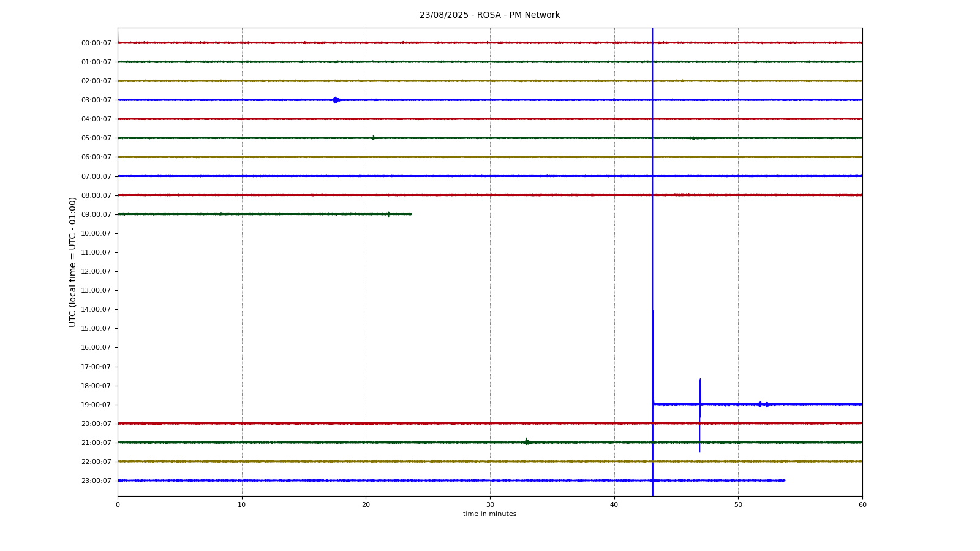This screenshot has height=551, width=980.
Task: Click the '18:00:07' time label
Action: point(96,386)
